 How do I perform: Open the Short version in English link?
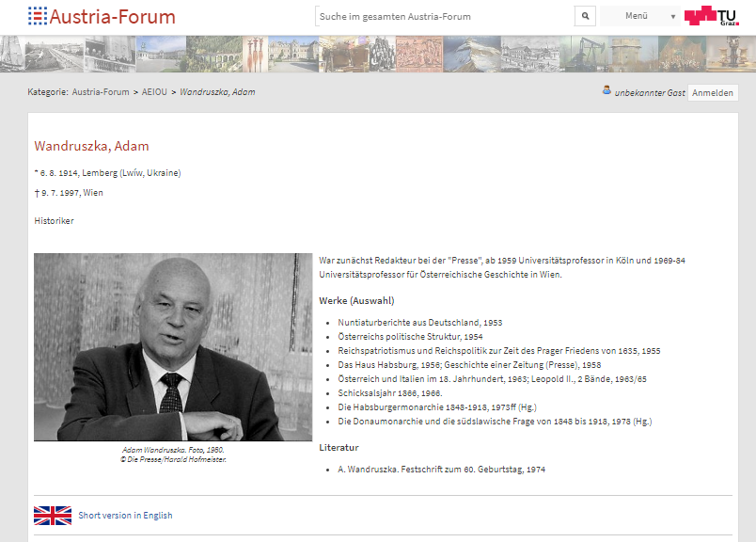point(125,516)
